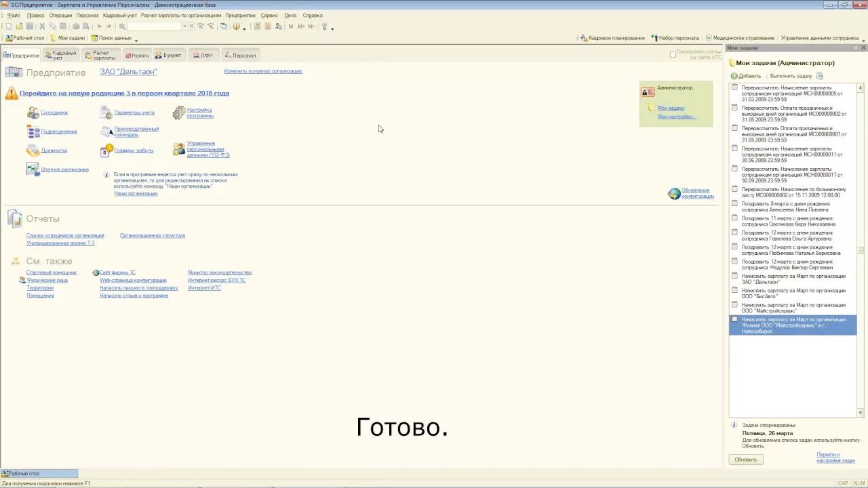
Task: Click Выполнить задачу button
Action: (x=791, y=76)
